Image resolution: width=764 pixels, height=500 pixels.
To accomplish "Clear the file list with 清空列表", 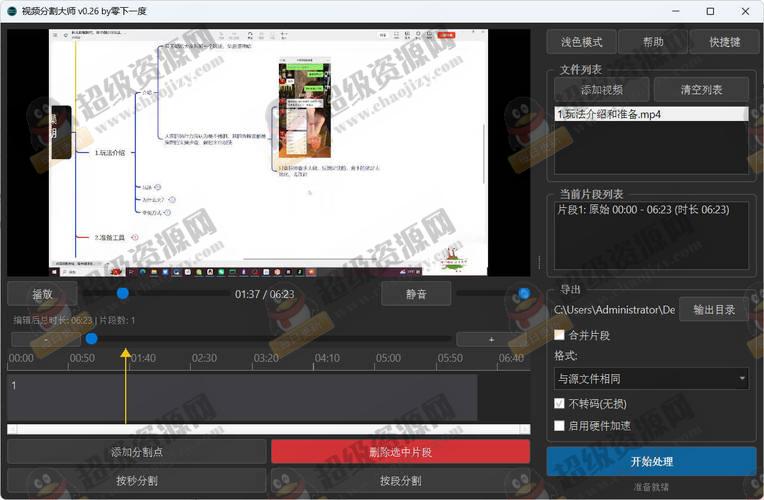I will point(701,90).
